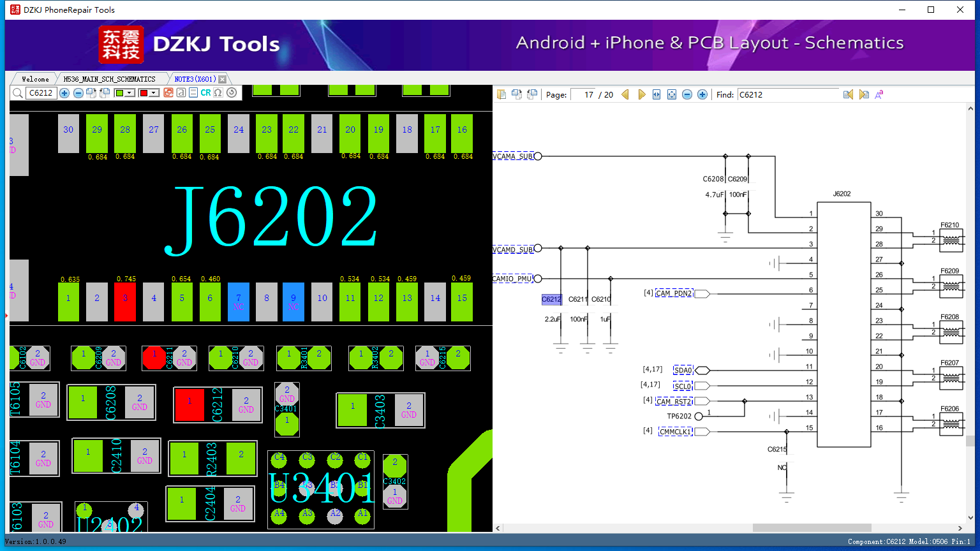Click the blue layer-lines icon in PCB toolbar
Screen dimensions: 980x551
pos(193,93)
